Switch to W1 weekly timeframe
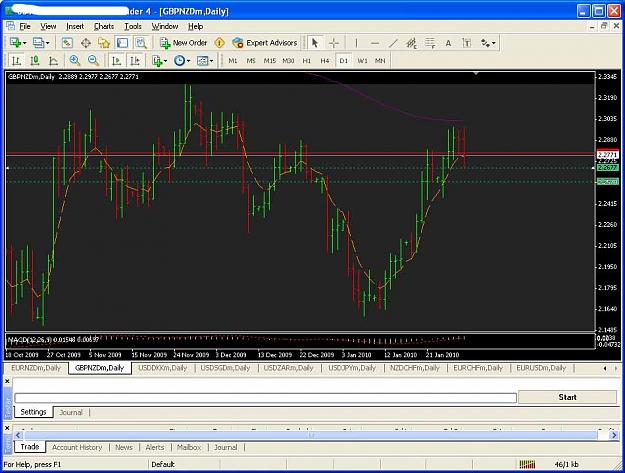 pyautogui.click(x=362, y=61)
